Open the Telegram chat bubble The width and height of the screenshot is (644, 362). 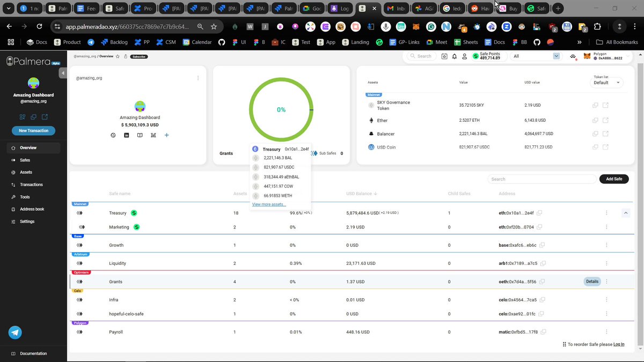coord(15,333)
